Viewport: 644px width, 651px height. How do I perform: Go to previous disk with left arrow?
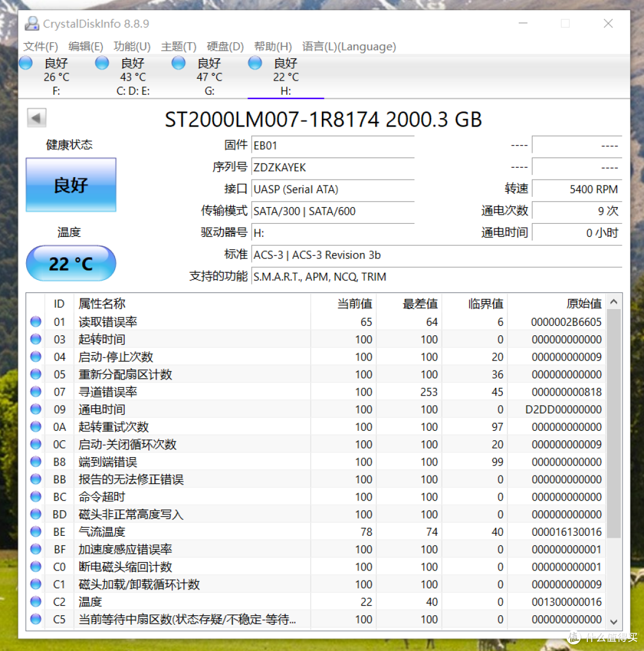[x=36, y=118]
